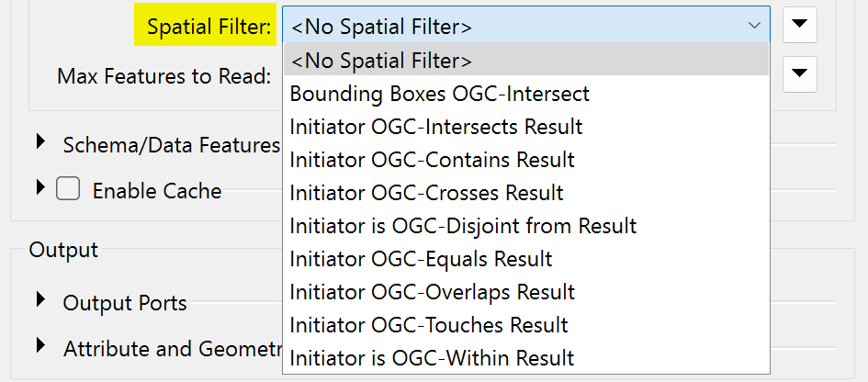This screenshot has height=382, width=868.
Task: Pick 'Initiator OGC-Overlaps Result' option
Action: [432, 292]
